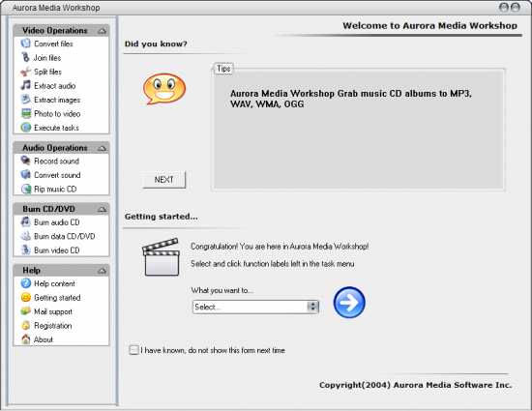Collapse the Burn CD/DVD panel

[102, 210]
